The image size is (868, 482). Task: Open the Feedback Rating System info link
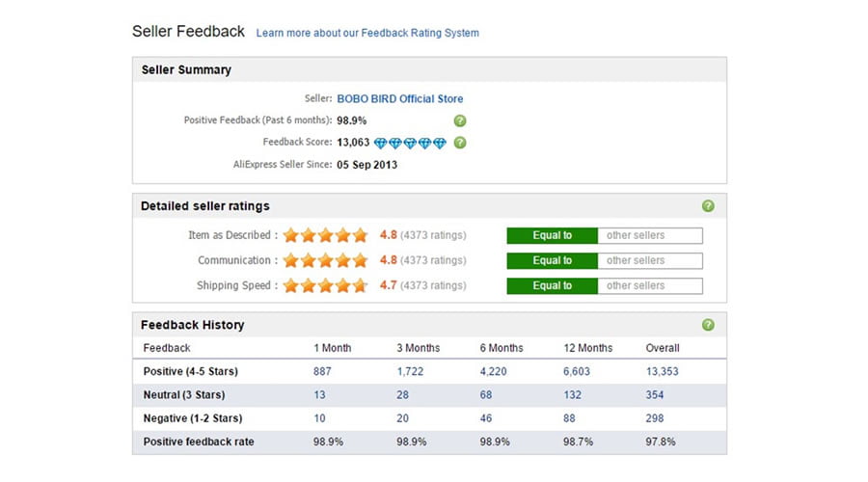367,33
